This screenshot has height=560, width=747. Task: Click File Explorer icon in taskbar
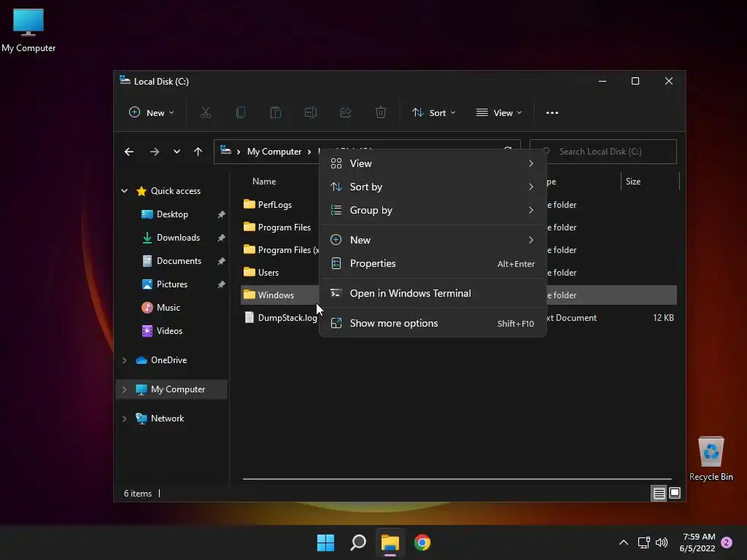pos(390,542)
